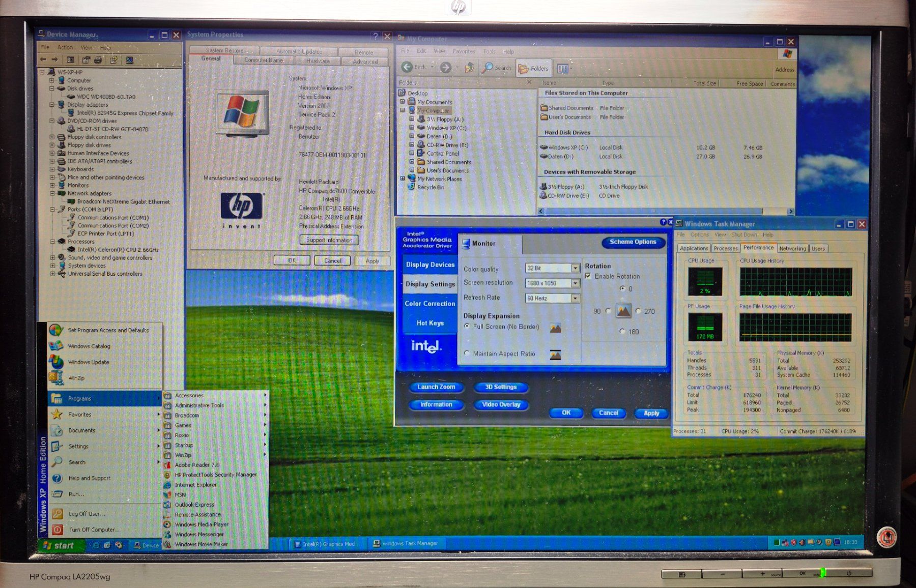Select rotation 0 radio button
Screen dimensions: 916x588
(x=622, y=288)
